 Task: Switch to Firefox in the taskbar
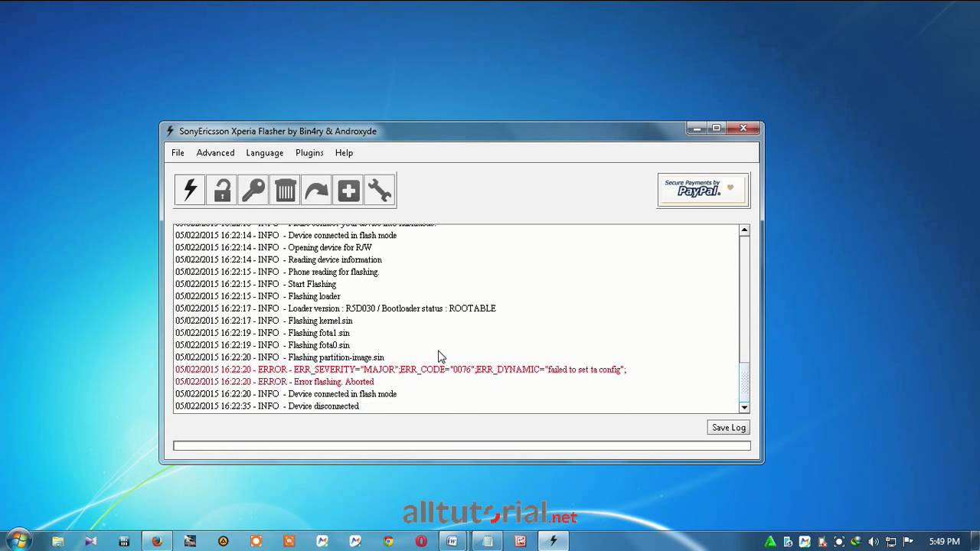click(x=157, y=541)
